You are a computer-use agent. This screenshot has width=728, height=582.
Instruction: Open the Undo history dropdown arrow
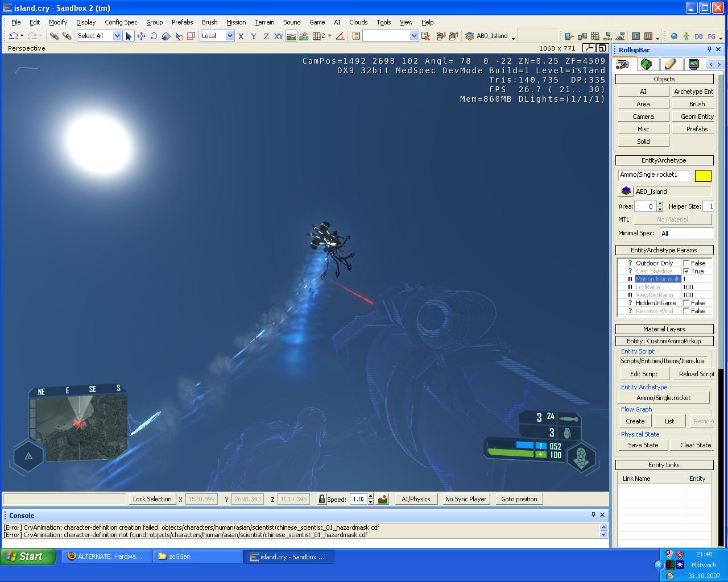point(22,36)
